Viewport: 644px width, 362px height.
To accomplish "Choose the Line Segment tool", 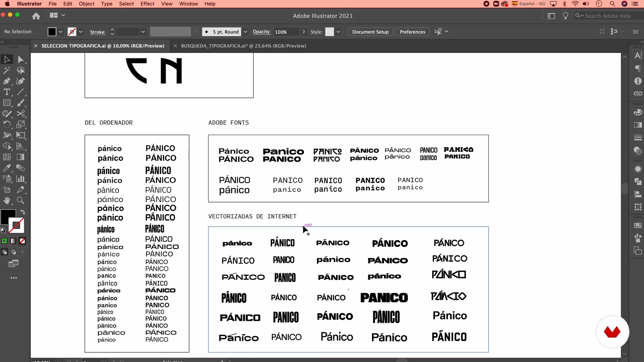I will coord(20,92).
